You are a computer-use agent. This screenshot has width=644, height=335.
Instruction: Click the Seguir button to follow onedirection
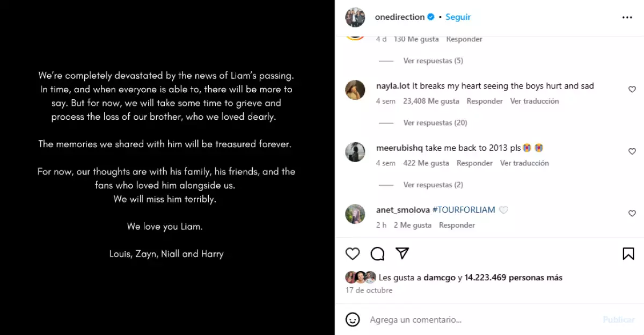tap(458, 17)
